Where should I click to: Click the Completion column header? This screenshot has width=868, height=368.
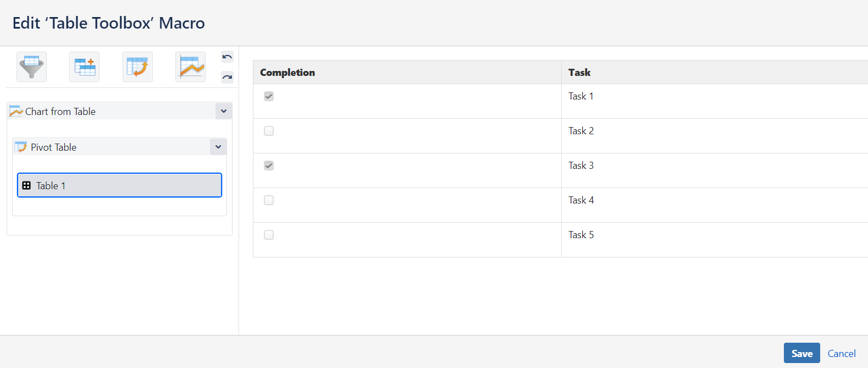point(287,72)
